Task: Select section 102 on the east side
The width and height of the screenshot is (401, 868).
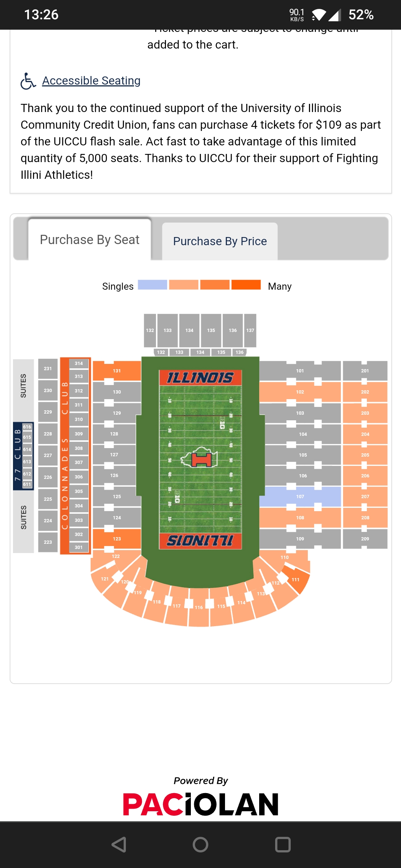Action: tap(300, 392)
